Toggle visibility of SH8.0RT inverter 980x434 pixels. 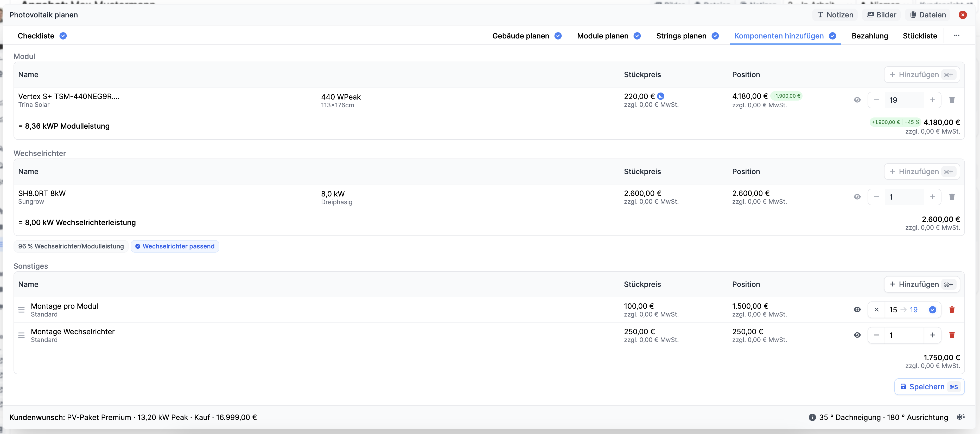click(x=857, y=197)
